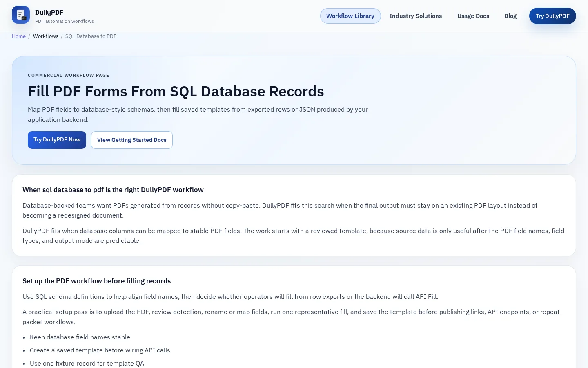Open the Workflow Library nav item

(350, 16)
